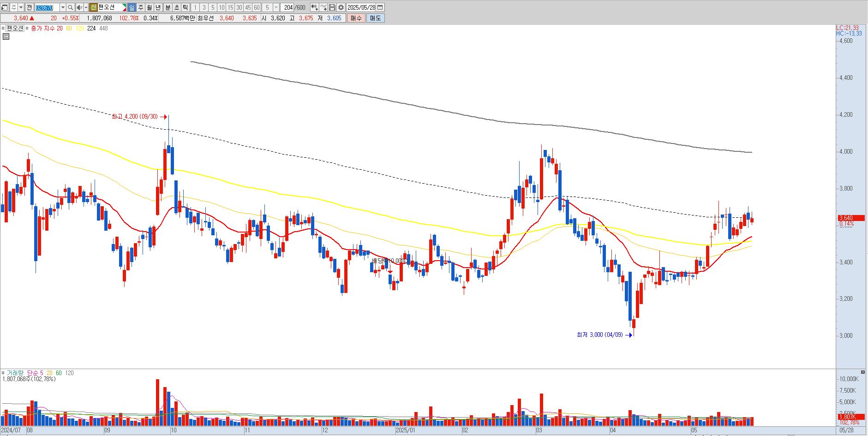Click the indicator add icon next to 204/600
868x436 pixels.
click(x=315, y=7)
